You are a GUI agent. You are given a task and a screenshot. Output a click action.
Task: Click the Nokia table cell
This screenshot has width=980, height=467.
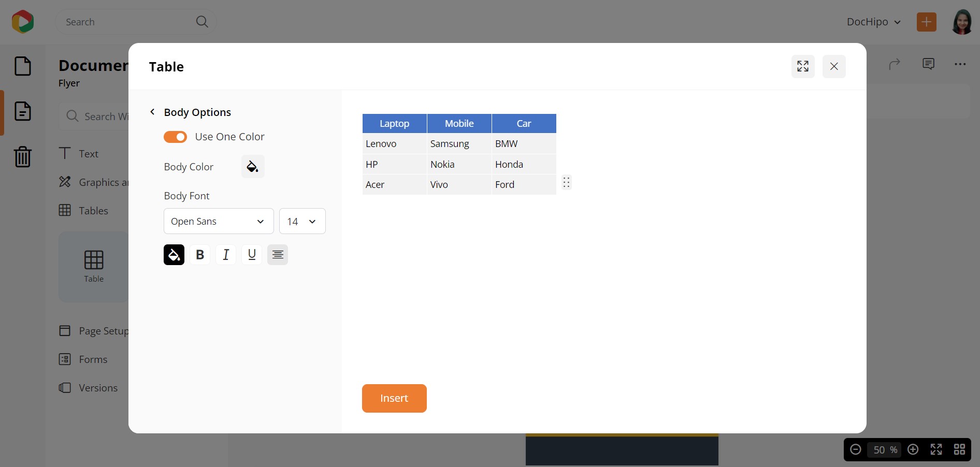pos(459,164)
